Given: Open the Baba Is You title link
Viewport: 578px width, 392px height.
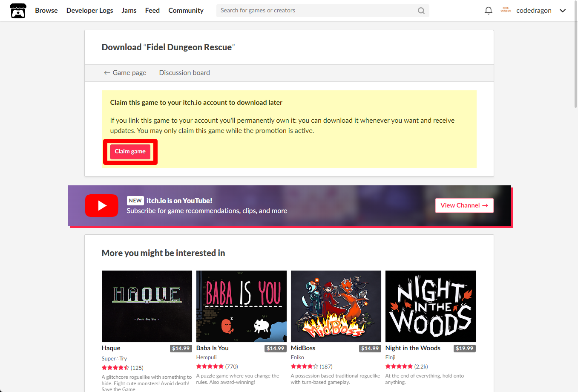Looking at the screenshot, I should tap(213, 348).
